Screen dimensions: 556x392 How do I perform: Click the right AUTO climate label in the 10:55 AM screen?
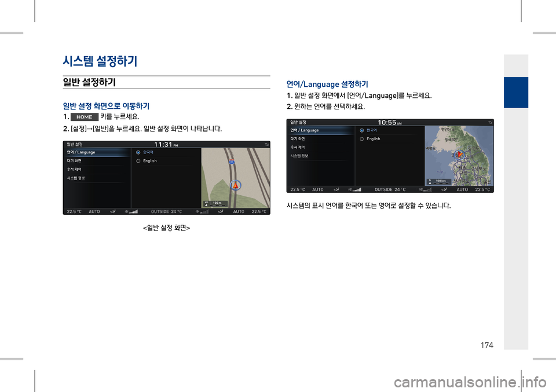coord(462,189)
